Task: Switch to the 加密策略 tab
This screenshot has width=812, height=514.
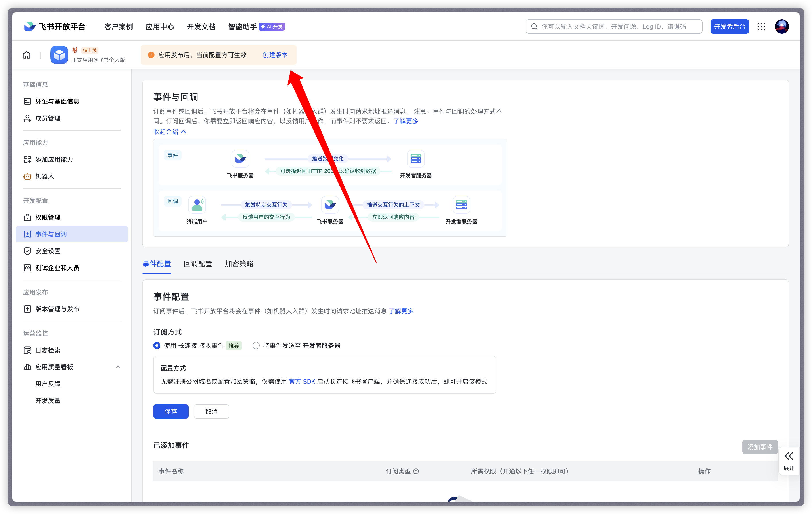Action: point(239,264)
